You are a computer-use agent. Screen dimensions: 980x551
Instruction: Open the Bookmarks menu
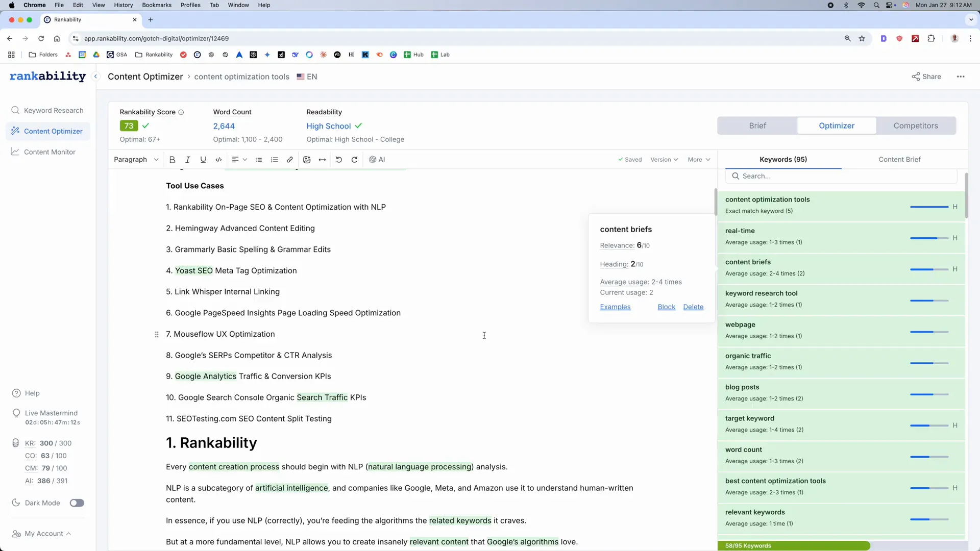click(157, 5)
